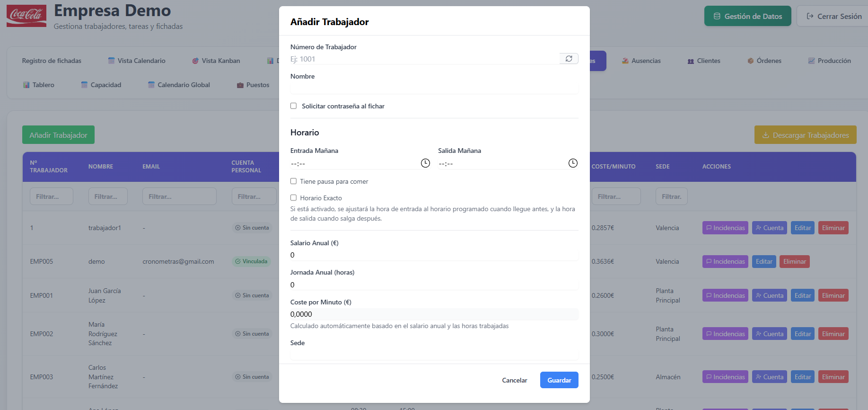Click the refresh icon to generate worker number
Viewport: 868px width, 410px height.
click(x=569, y=58)
